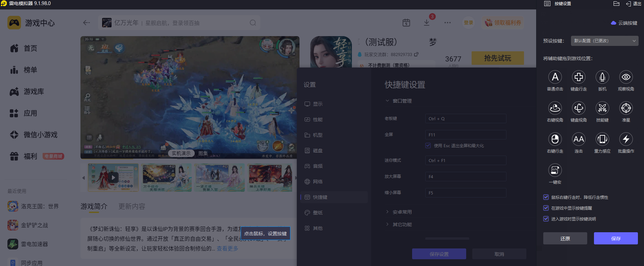Open 壁纸 settings tab
The image size is (644, 266).
click(x=334, y=213)
